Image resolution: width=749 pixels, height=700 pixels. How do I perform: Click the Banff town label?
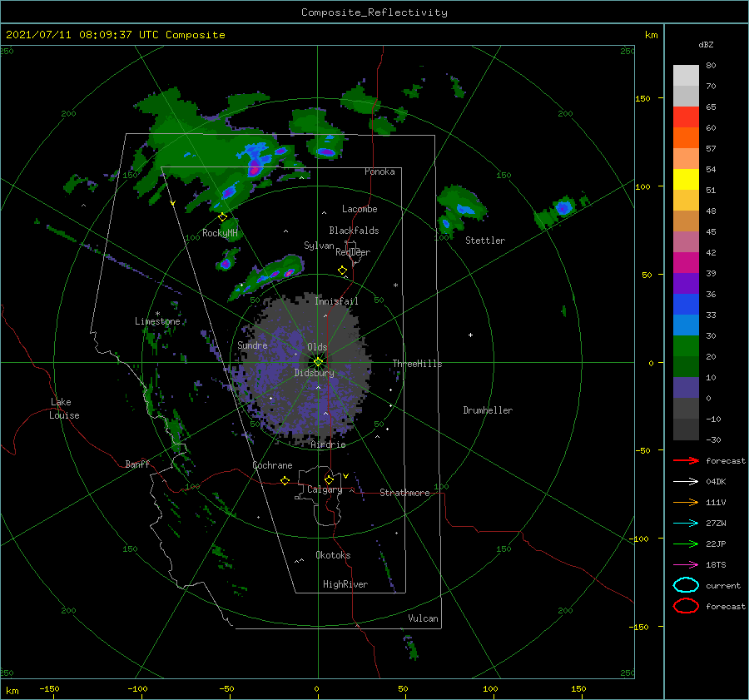pyautogui.click(x=137, y=464)
